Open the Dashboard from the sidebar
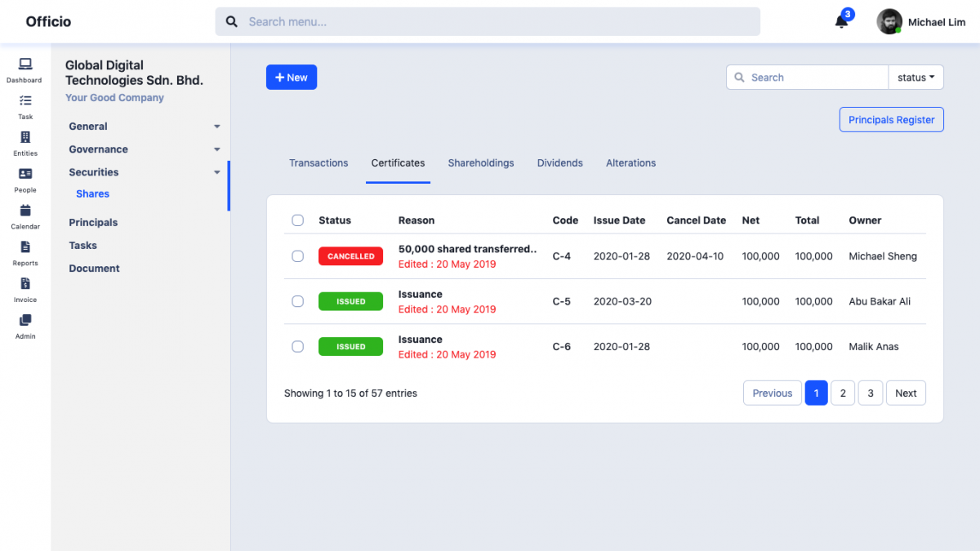Viewport: 980px width, 551px height. pyautogui.click(x=24, y=69)
